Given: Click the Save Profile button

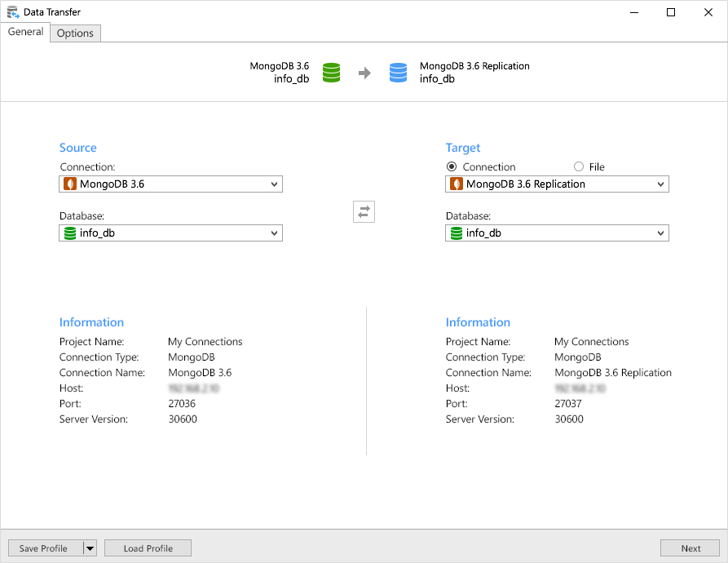Looking at the screenshot, I should 46,548.
